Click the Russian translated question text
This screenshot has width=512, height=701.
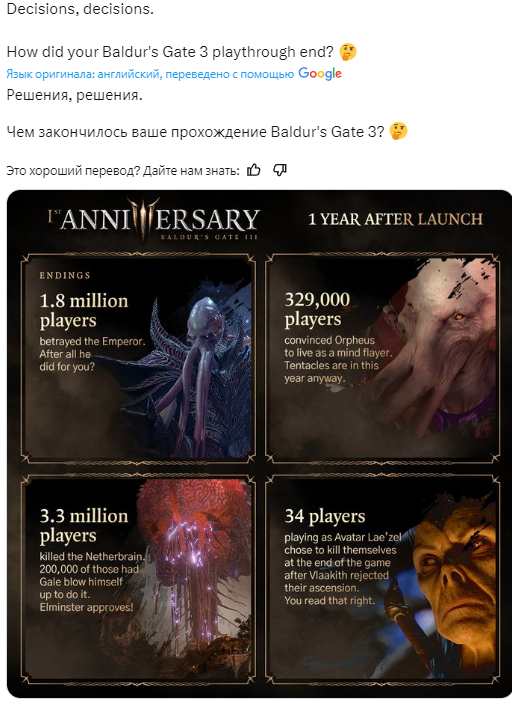click(195, 132)
